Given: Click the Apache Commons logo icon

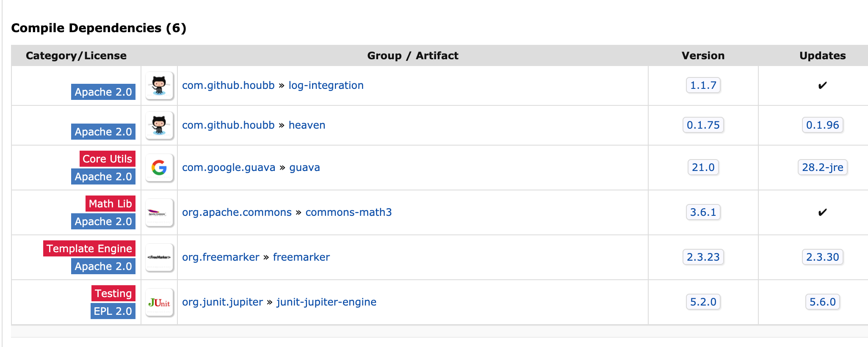Looking at the screenshot, I should tap(159, 212).
